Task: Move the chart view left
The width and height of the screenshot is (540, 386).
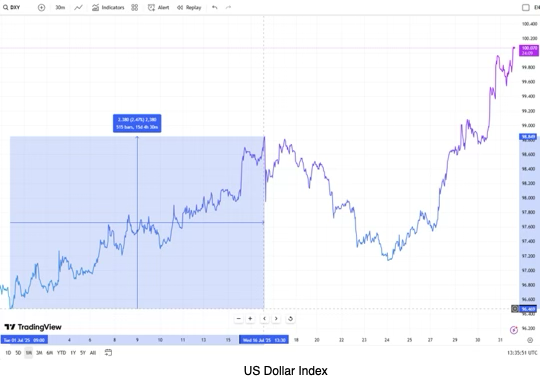Action: point(264,319)
